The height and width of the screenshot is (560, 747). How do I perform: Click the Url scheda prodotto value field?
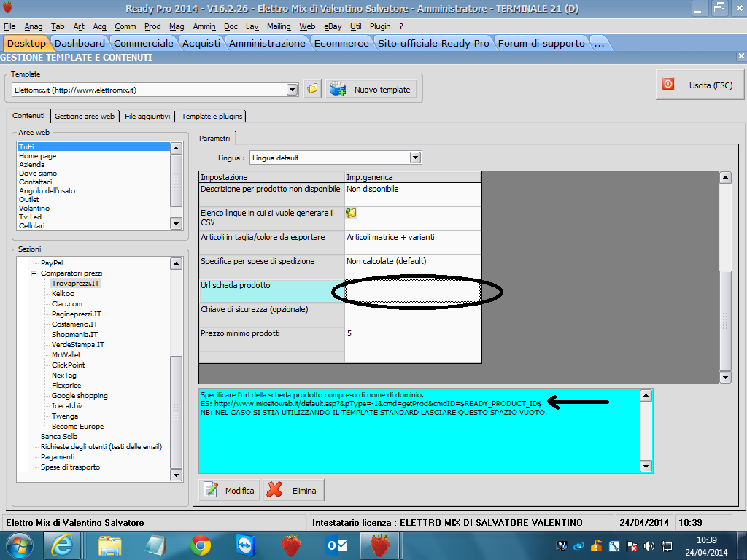point(413,291)
